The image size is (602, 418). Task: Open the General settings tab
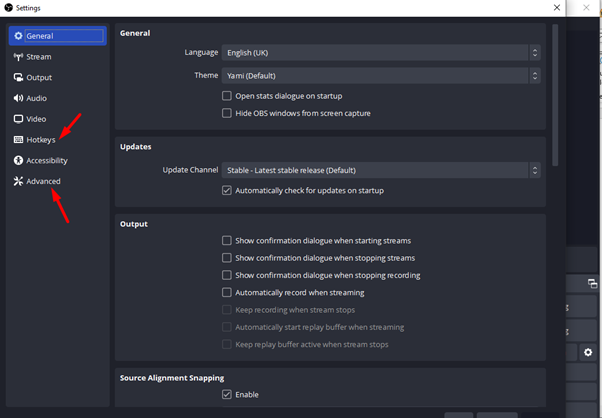(x=58, y=36)
